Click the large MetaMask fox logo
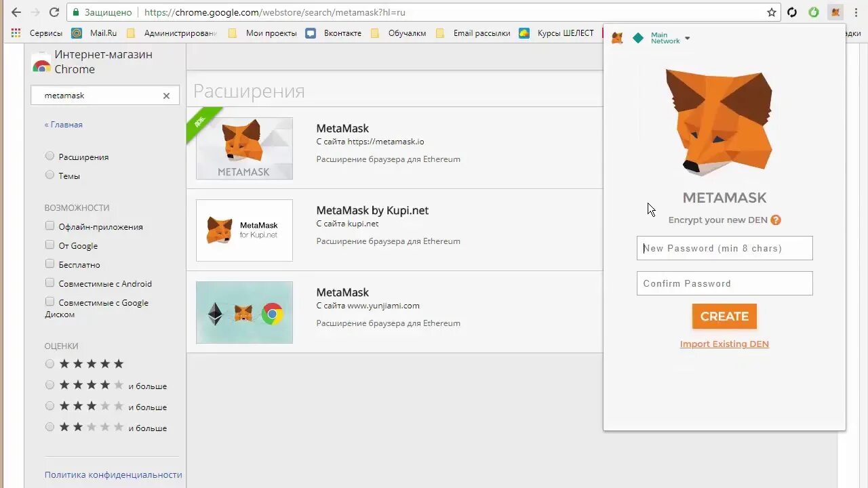This screenshot has width=868, height=488. [x=719, y=122]
